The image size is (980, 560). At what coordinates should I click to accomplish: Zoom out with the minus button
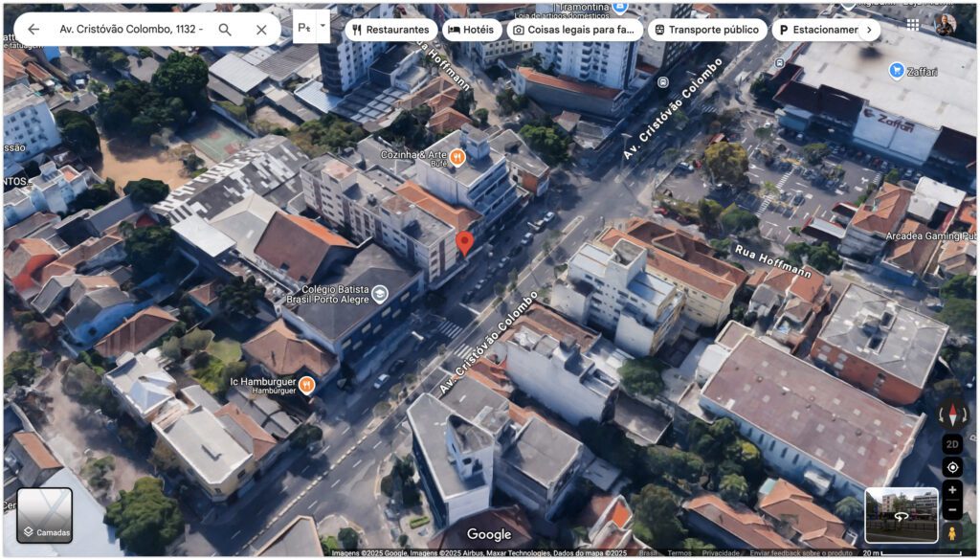[952, 511]
